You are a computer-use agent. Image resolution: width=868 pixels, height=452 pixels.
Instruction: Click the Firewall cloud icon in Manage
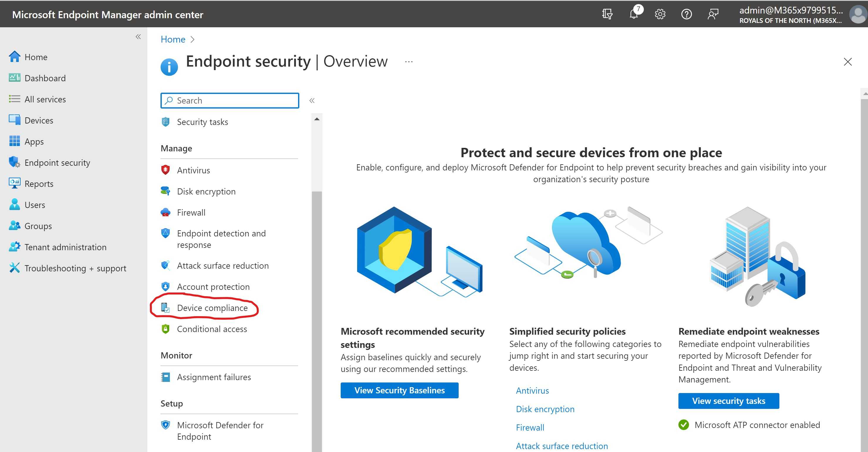pos(166,213)
